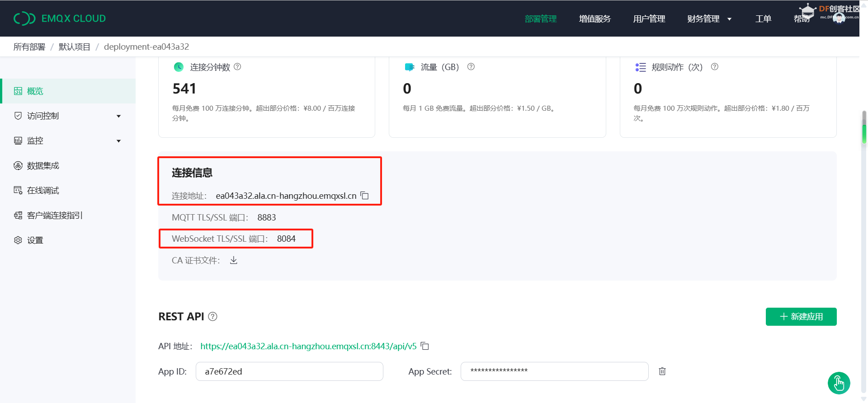Click the 在线调试 sidebar icon
Image resolution: width=868 pixels, height=403 pixels.
pyautogui.click(x=18, y=191)
